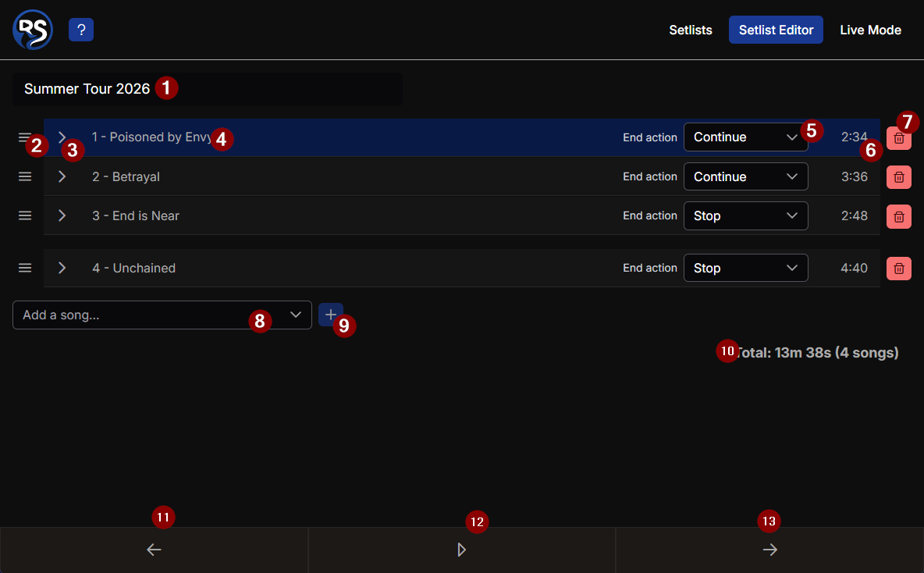Switch to Live Mode
Image resolution: width=924 pixels, height=573 pixels.
[870, 30]
